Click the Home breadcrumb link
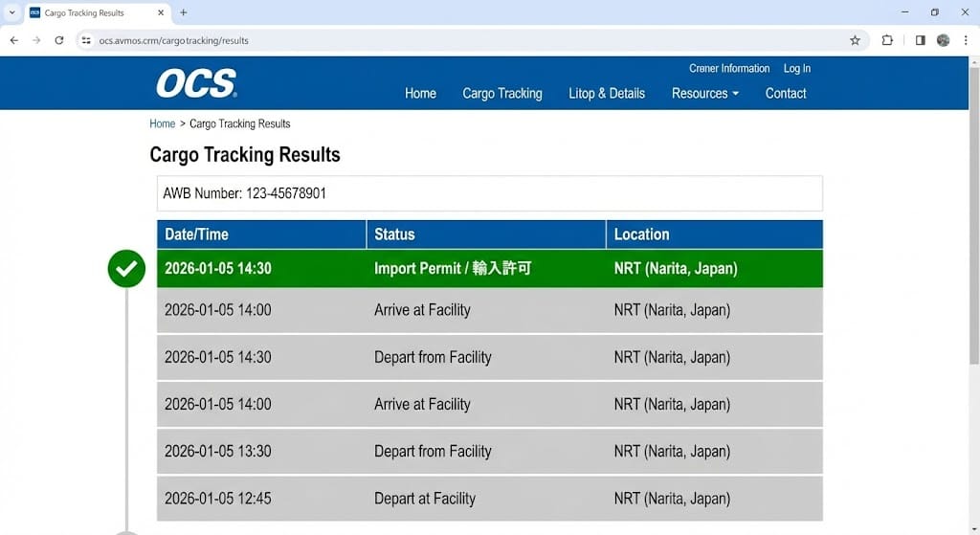Viewport: 980px width, 535px height. coord(162,123)
